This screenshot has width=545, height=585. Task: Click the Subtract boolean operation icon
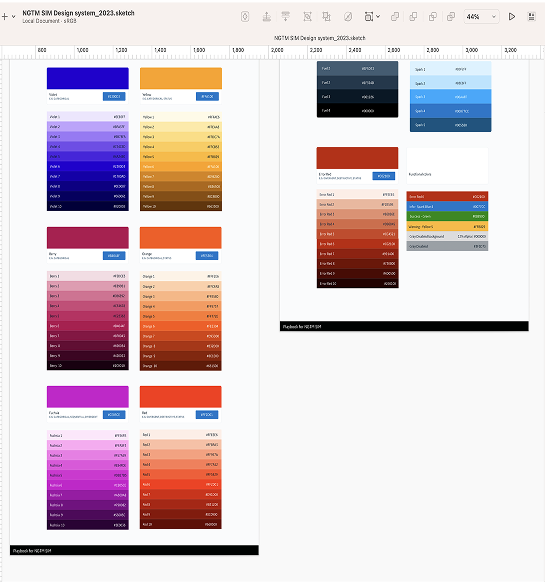point(413,16)
